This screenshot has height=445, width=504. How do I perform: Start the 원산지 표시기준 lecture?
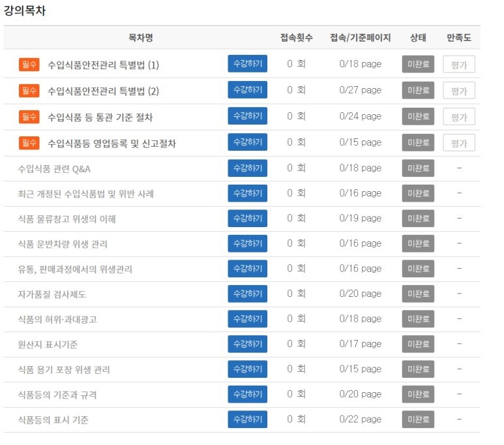[248, 344]
